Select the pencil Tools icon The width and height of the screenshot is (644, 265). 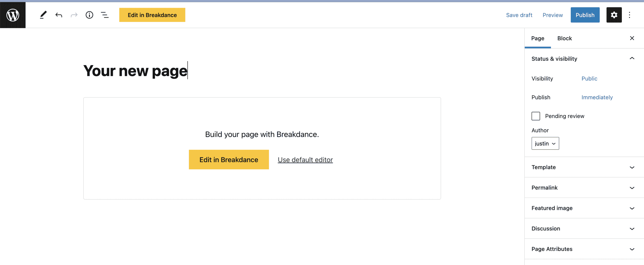point(43,15)
